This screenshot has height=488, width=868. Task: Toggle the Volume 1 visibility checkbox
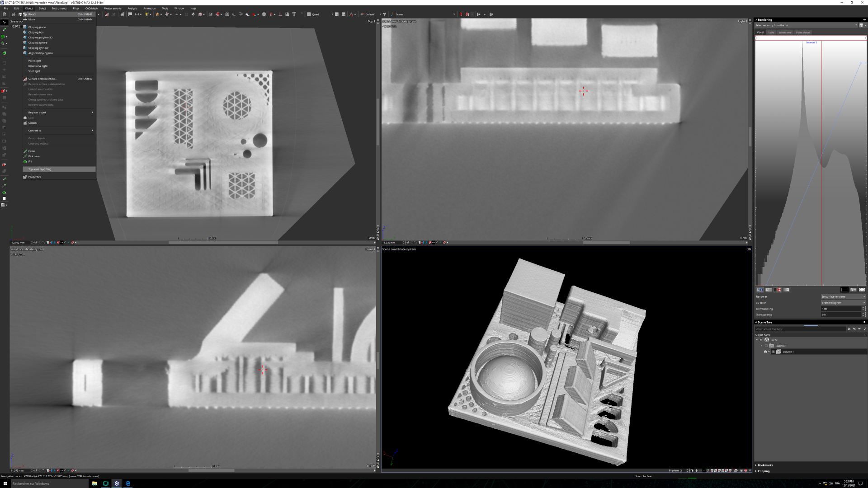pos(773,352)
